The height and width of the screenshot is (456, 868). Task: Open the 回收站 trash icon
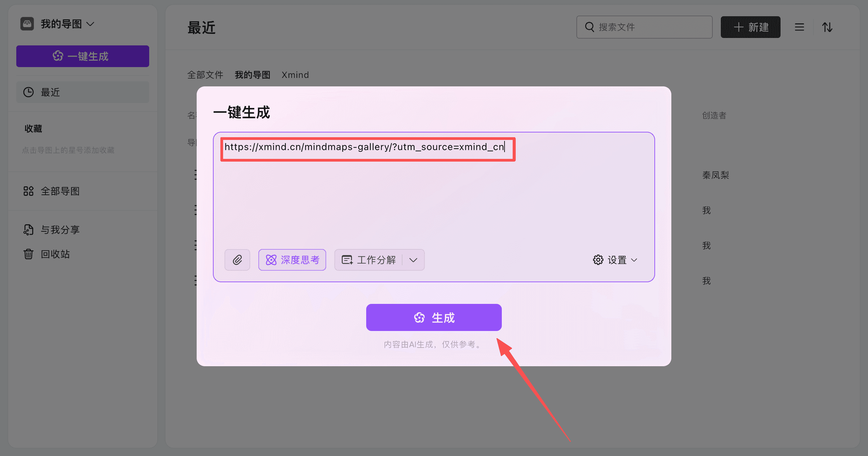tap(29, 254)
